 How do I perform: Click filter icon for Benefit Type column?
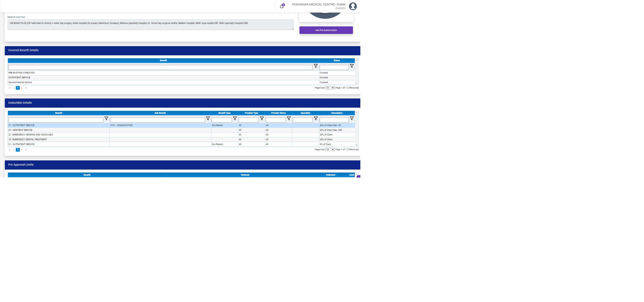(x=235, y=118)
